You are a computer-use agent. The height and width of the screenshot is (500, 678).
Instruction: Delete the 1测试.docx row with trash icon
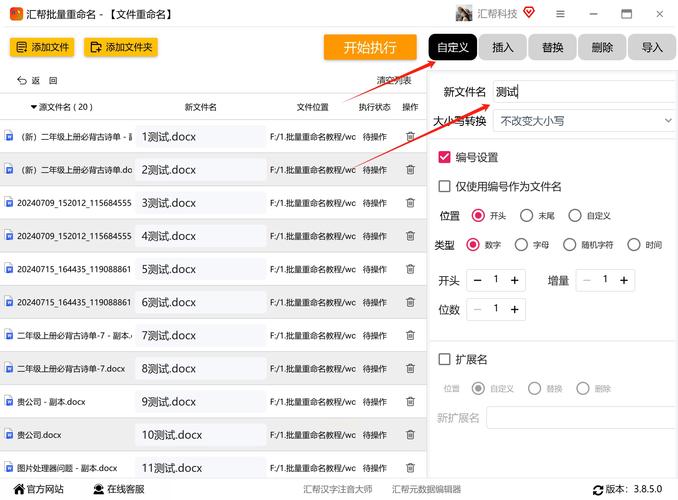pyautogui.click(x=410, y=137)
